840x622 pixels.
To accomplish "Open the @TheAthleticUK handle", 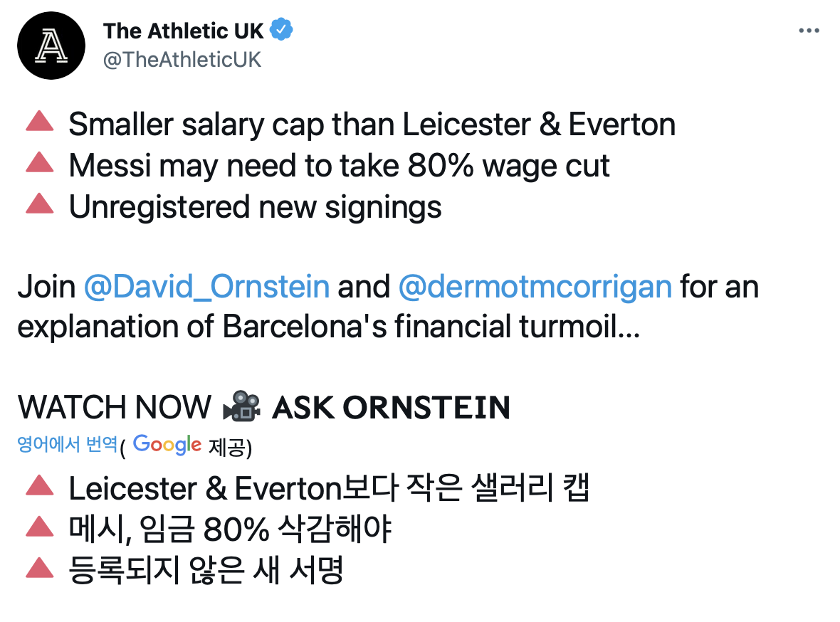I will (182, 60).
